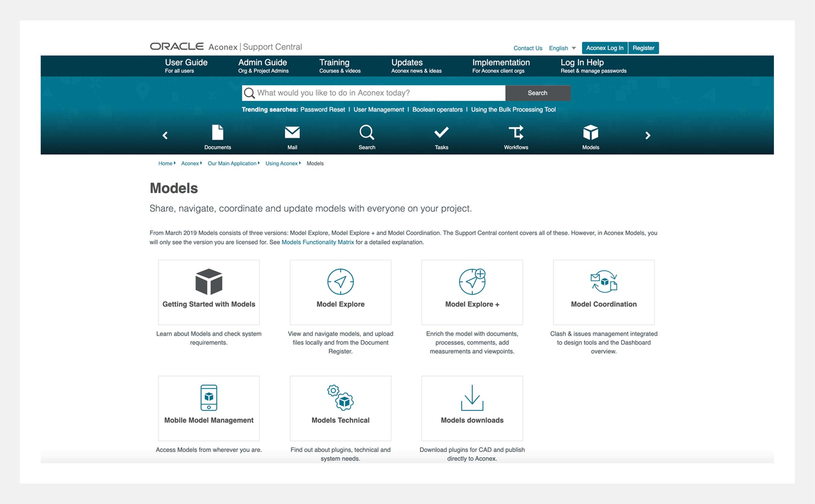Viewport: 815px width, 504px height.
Task: Open the Tasks checkmark icon
Action: pos(441,132)
